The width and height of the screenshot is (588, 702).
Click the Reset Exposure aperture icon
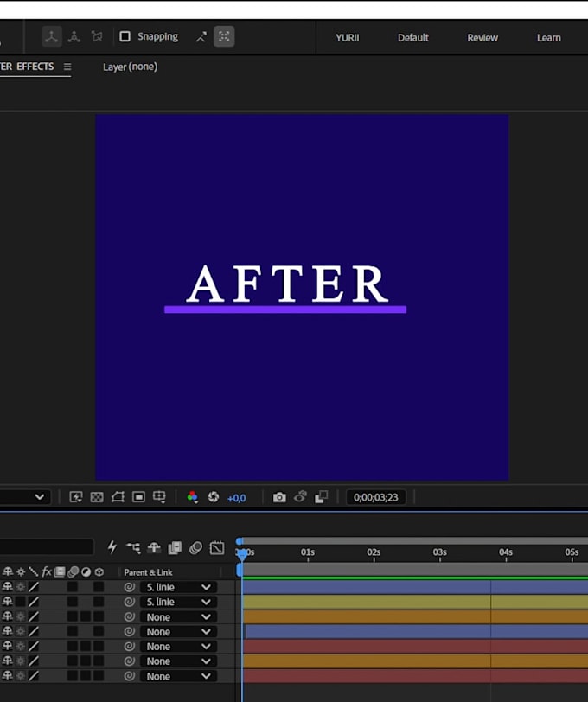click(214, 497)
